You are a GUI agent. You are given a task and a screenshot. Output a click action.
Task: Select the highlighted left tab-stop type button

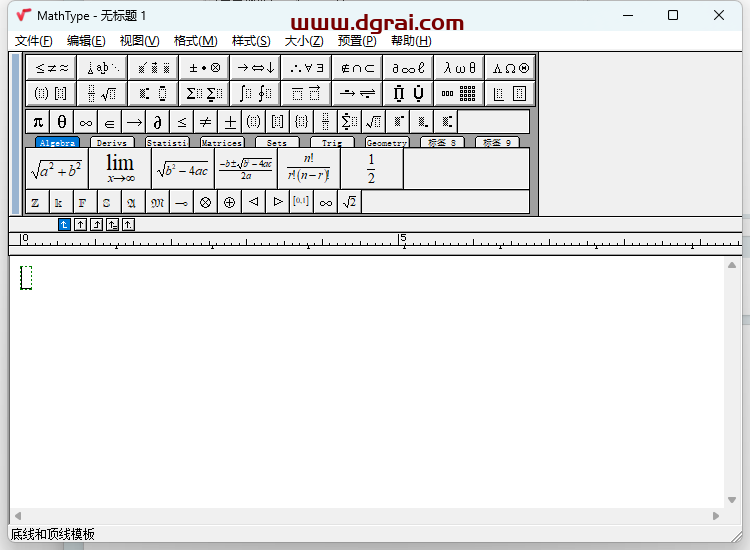(x=65, y=225)
